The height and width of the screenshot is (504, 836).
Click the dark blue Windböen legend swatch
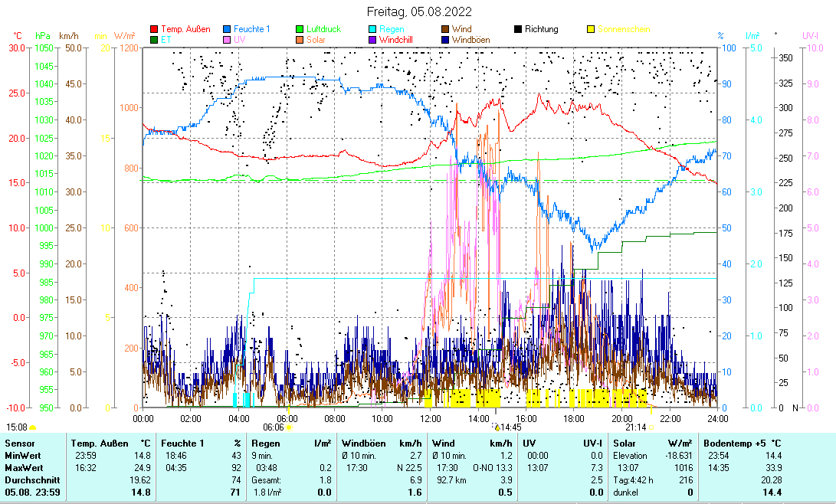(444, 40)
